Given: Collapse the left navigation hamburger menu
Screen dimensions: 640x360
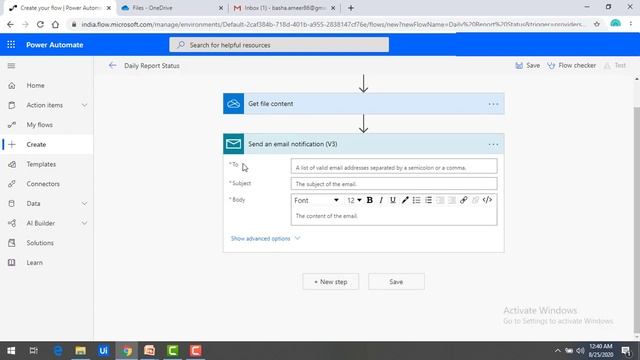Looking at the screenshot, I should point(11,66).
